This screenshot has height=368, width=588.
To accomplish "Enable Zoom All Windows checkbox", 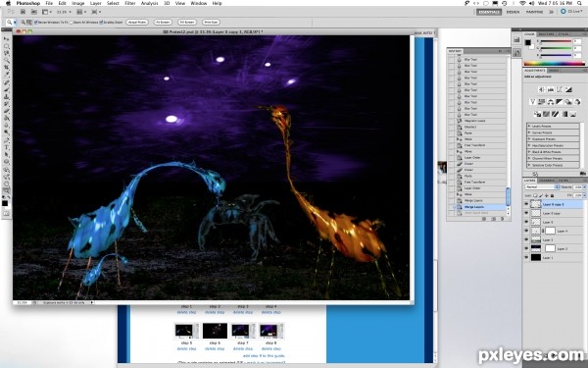I will (x=72, y=23).
